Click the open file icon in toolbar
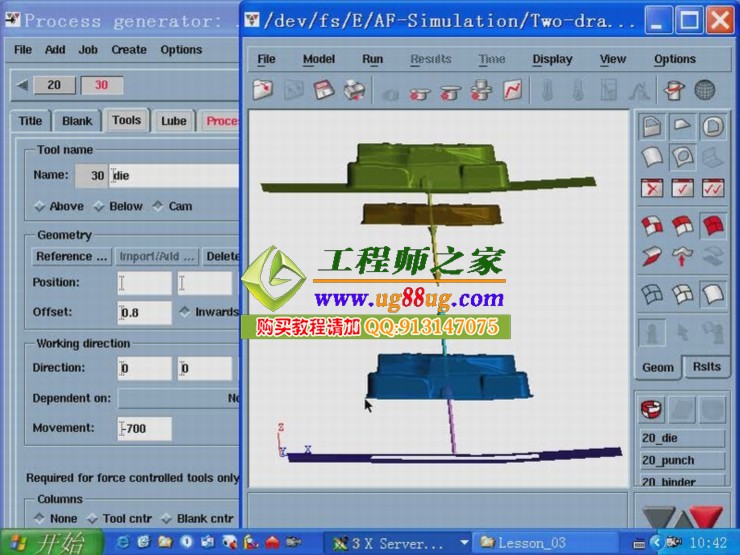Screen dimensions: 740x555 click(x=263, y=91)
